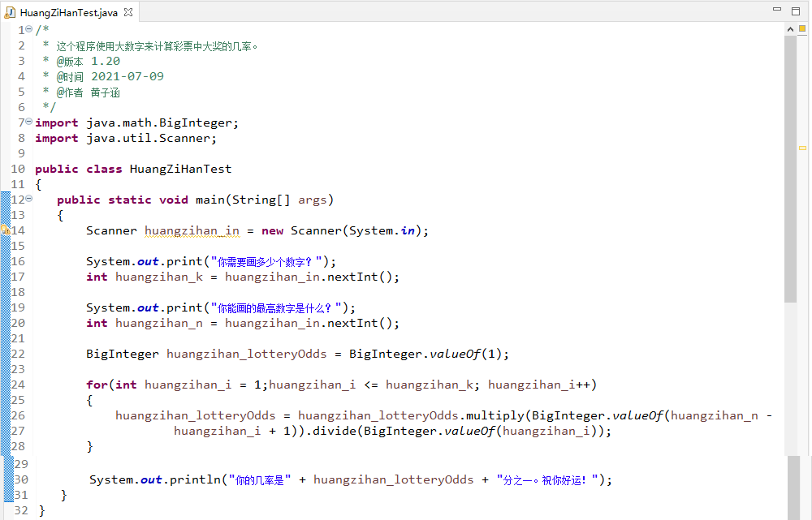Click the new Scanner(System.in) expression on line 14
Viewport: 812px width, 520px height.
point(343,230)
